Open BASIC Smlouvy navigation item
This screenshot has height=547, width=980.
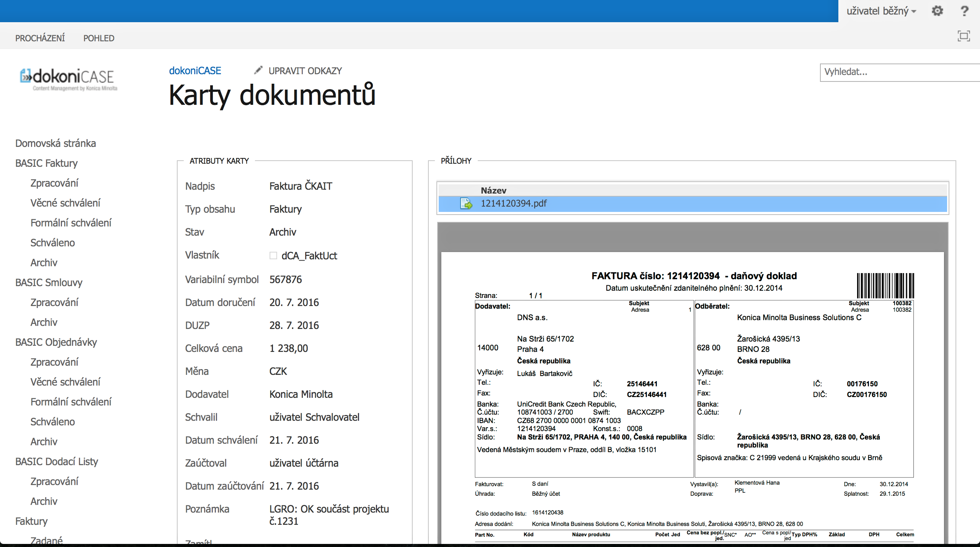[x=49, y=283]
